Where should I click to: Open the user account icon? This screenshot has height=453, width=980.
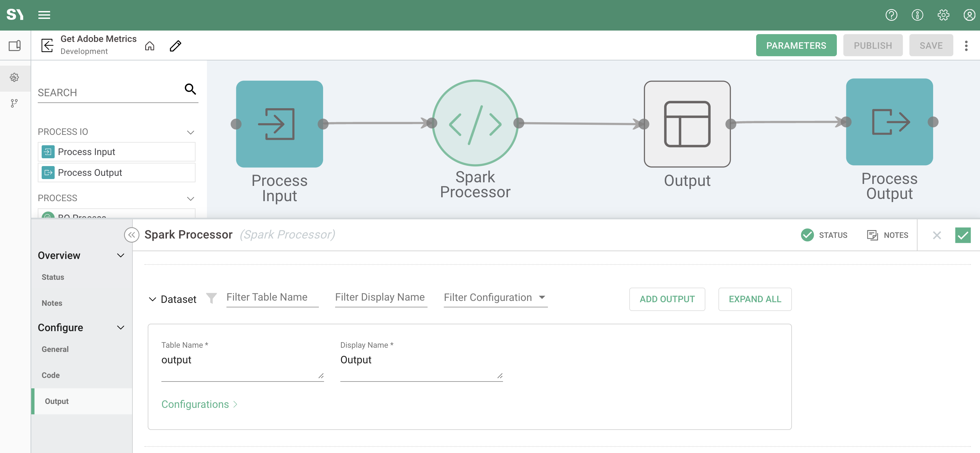(x=969, y=15)
